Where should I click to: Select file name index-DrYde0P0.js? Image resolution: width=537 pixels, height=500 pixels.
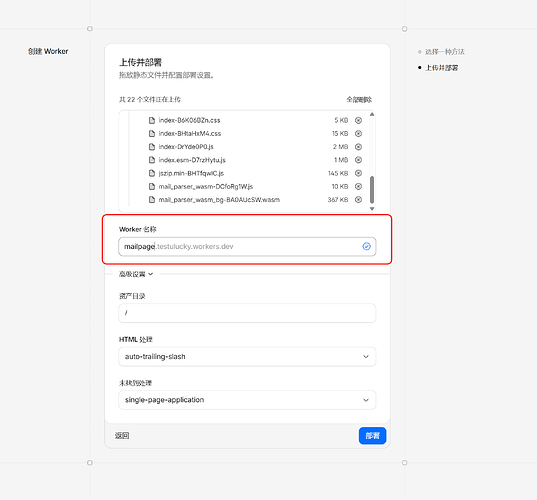186,147
